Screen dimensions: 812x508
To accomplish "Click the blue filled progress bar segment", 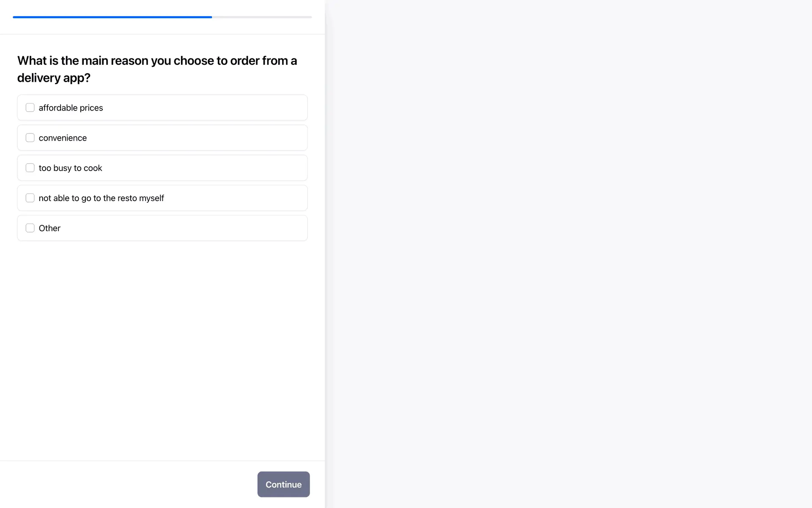I will pyautogui.click(x=112, y=17).
